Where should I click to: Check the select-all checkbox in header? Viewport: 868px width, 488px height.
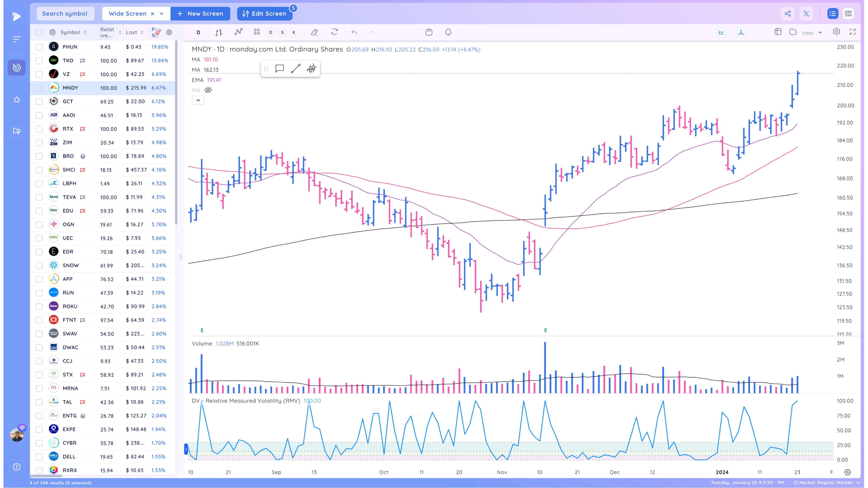point(39,32)
